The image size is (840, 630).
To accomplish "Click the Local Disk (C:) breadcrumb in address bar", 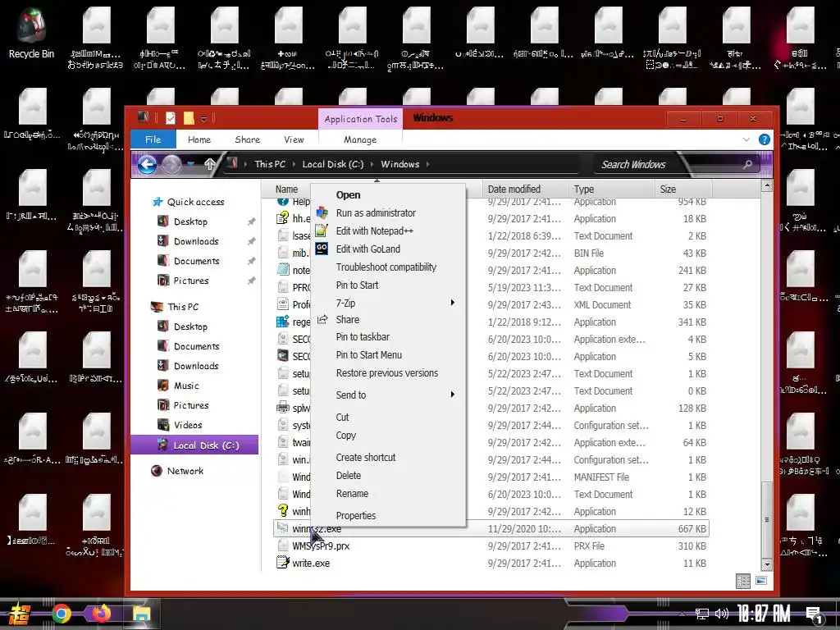I will click(x=333, y=164).
